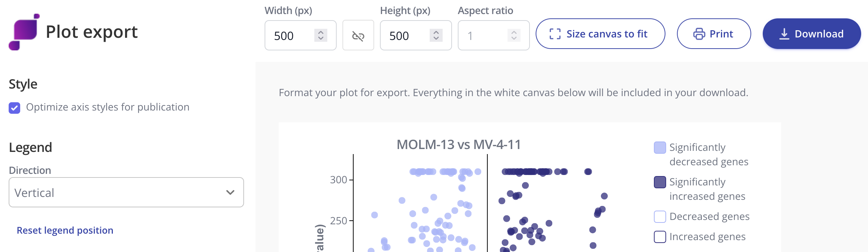This screenshot has height=252, width=868.
Task: Toggle the Increased genes legend checkbox
Action: point(660,237)
